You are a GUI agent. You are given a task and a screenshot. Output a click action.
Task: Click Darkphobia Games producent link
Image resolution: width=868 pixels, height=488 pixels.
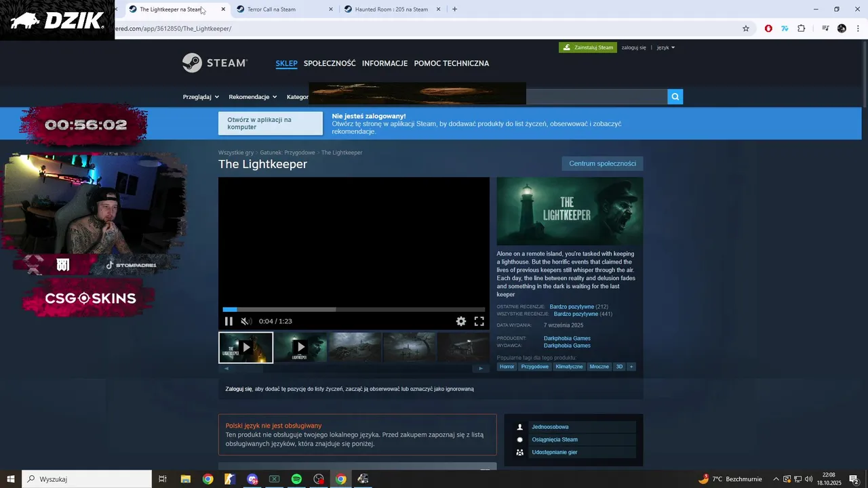coord(567,338)
